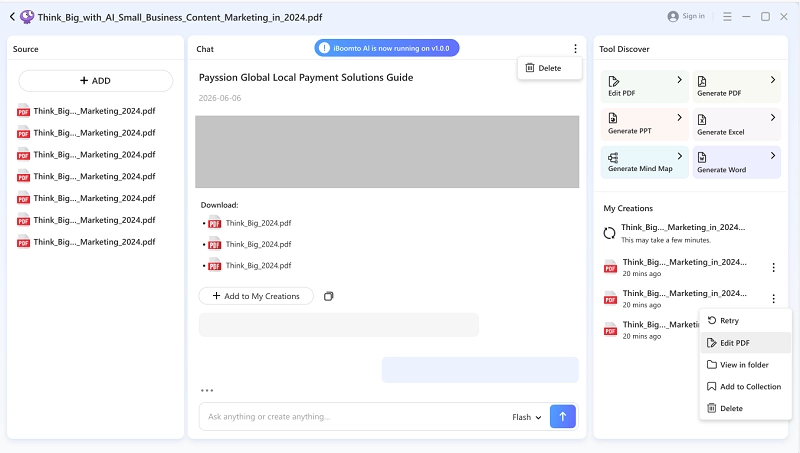Expand the Generate PDF card chevron

[x=772, y=80]
